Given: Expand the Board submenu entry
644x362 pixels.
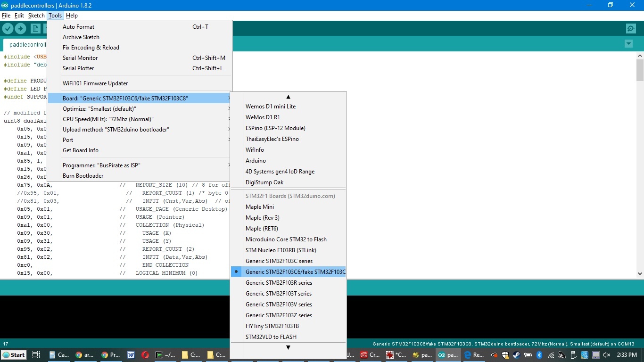Looking at the screenshot, I should (140, 99).
